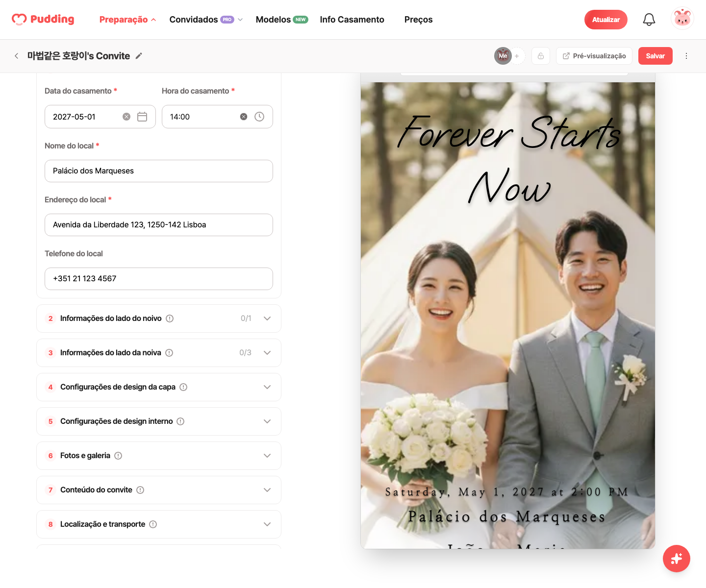706x588 pixels.
Task: Go to Modelos NEW page
Action: pos(282,20)
